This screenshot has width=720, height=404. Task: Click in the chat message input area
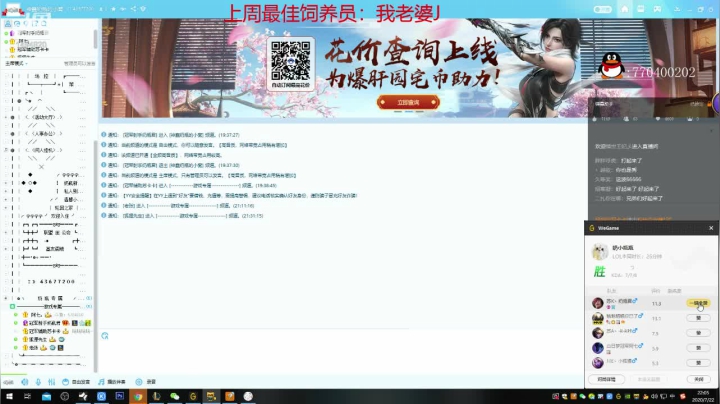(x=341, y=356)
